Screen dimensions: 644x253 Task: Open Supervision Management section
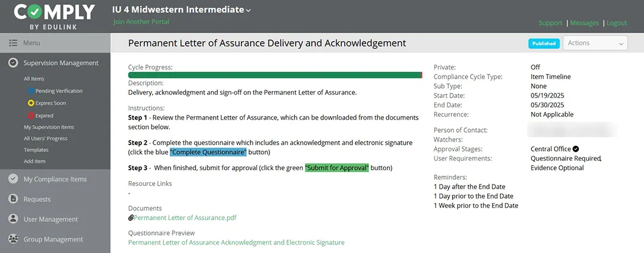(61, 63)
